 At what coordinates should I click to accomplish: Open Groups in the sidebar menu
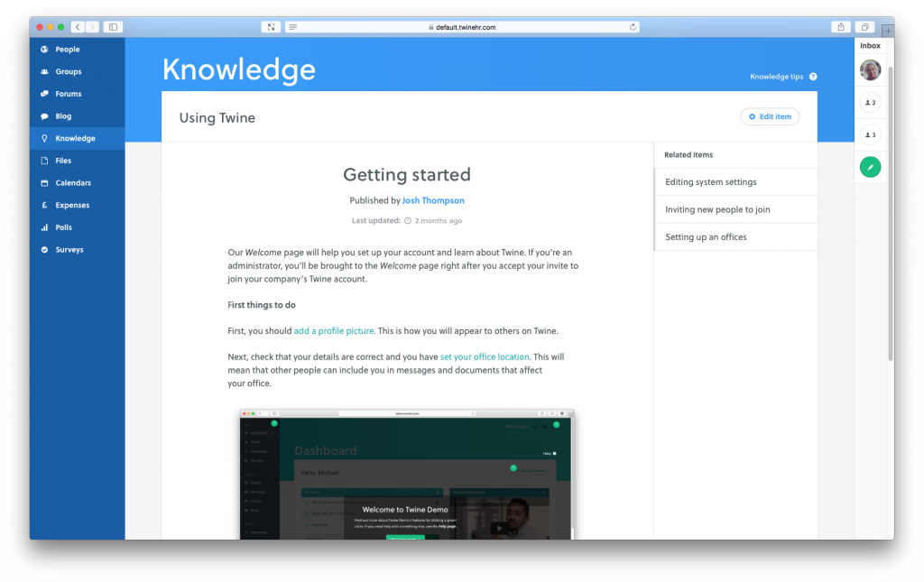[78, 72]
